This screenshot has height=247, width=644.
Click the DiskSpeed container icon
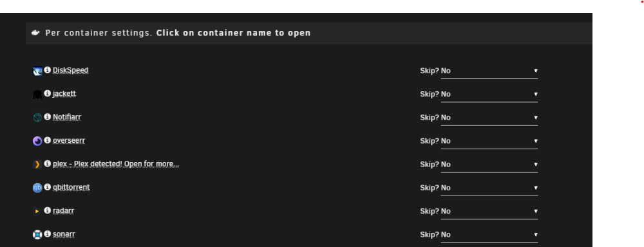[x=37, y=71]
